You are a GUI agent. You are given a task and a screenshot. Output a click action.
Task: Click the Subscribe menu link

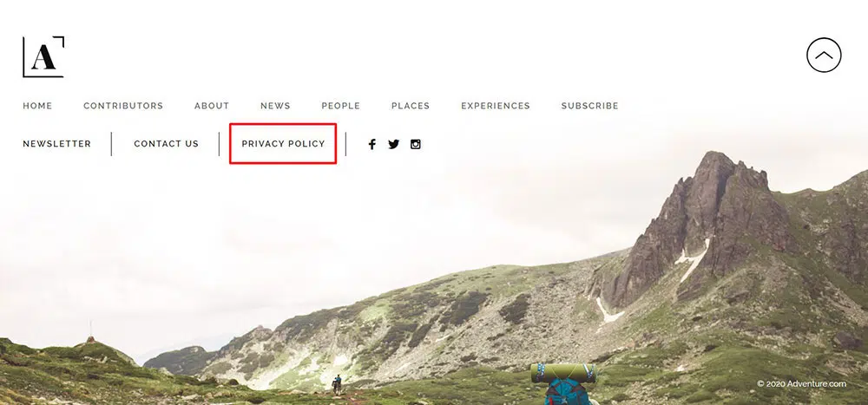tap(589, 106)
